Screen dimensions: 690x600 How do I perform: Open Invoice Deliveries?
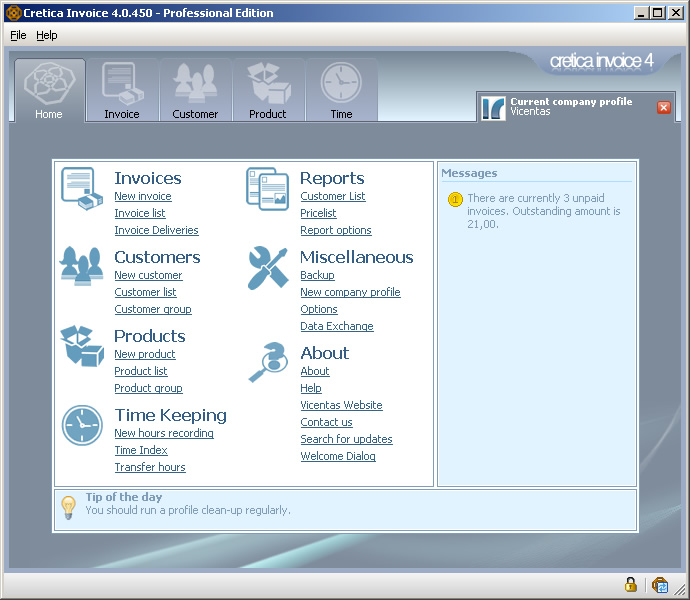click(x=156, y=230)
